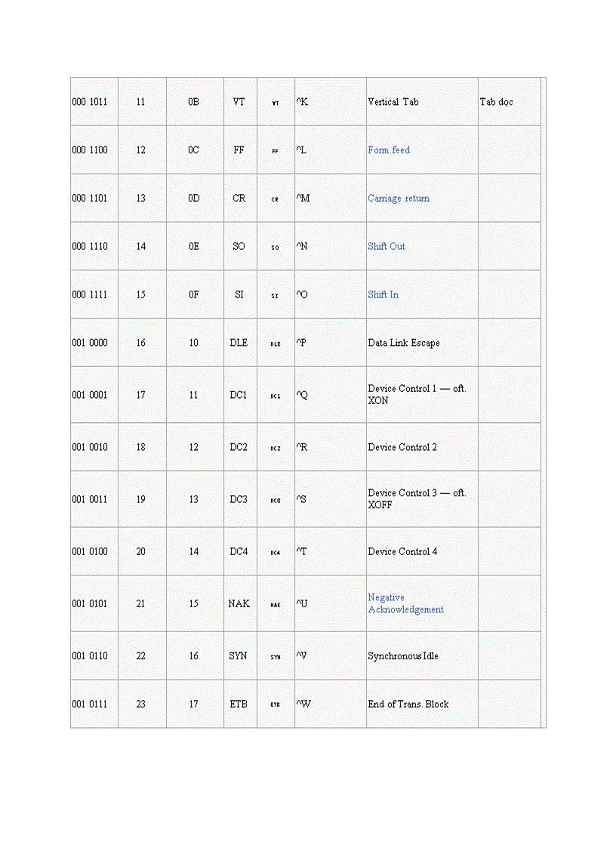Click the small CR glyph in the Carriage return row

point(276,199)
